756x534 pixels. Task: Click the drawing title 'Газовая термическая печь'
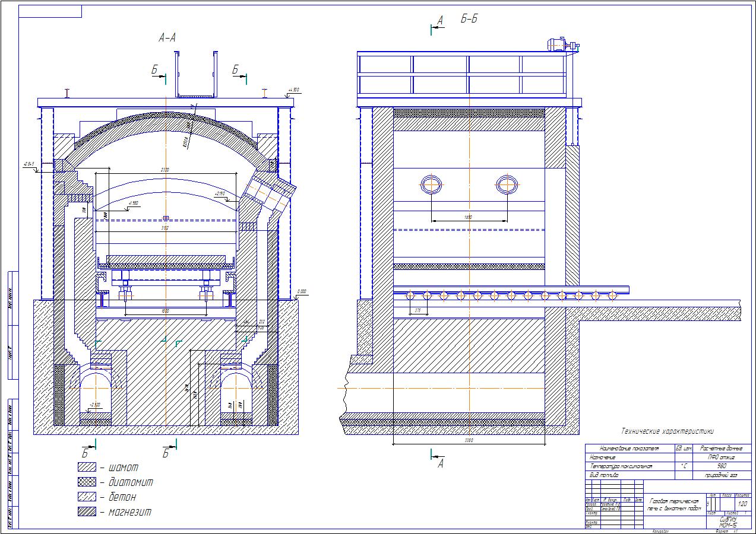pos(674,504)
